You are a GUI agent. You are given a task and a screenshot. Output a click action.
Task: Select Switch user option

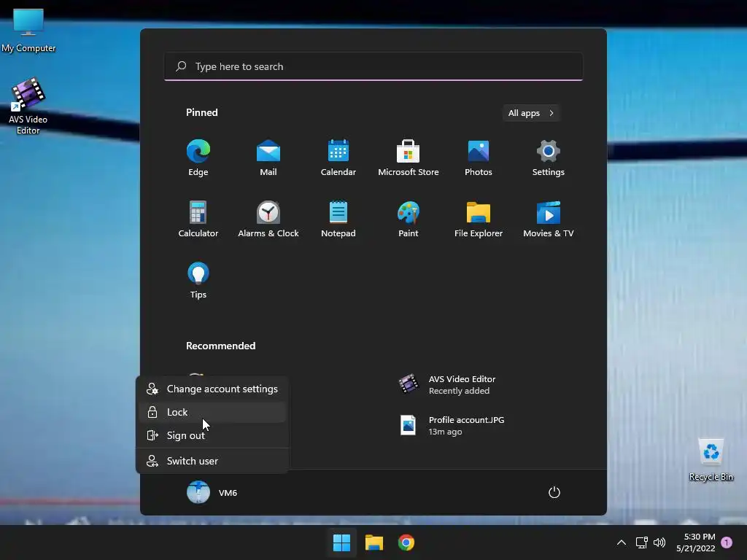(212, 461)
